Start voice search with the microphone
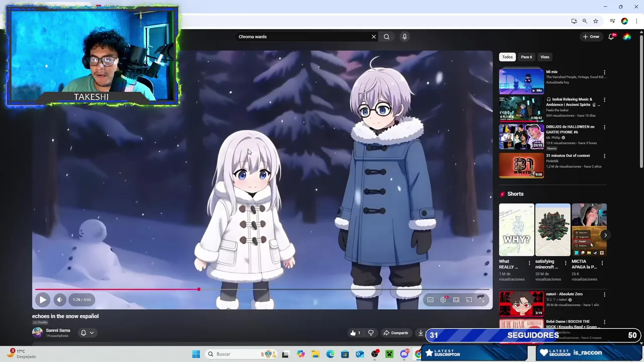644x362 pixels. [x=405, y=37]
